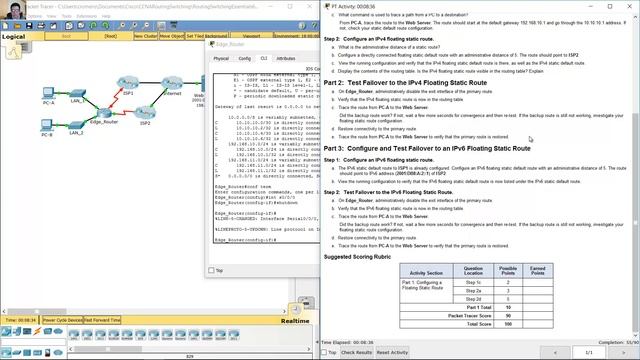Go to previous activity page arrow

(x=555, y=352)
